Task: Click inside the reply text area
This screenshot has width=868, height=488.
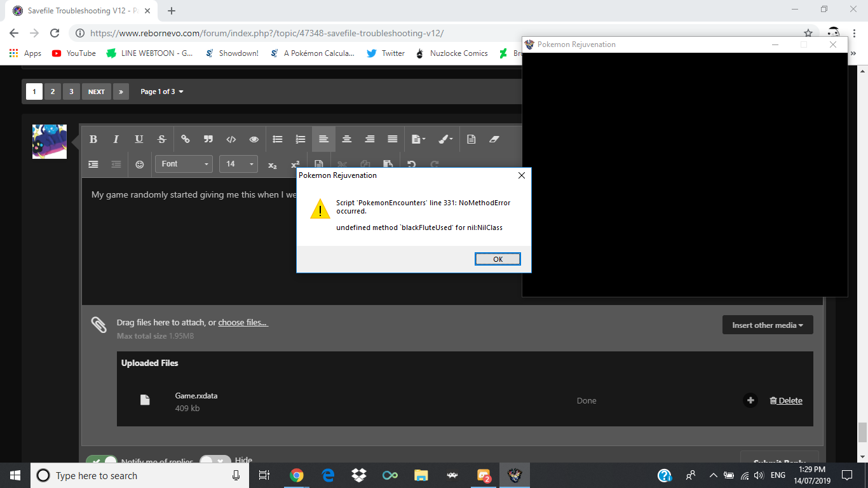Action: tap(189, 241)
